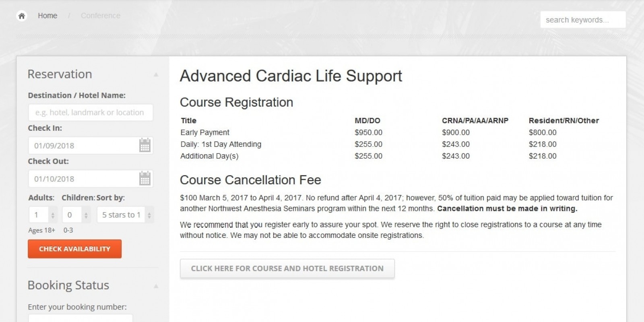The height and width of the screenshot is (322, 644).
Task: Click the Destination / Hotel Name field
Action: click(91, 113)
